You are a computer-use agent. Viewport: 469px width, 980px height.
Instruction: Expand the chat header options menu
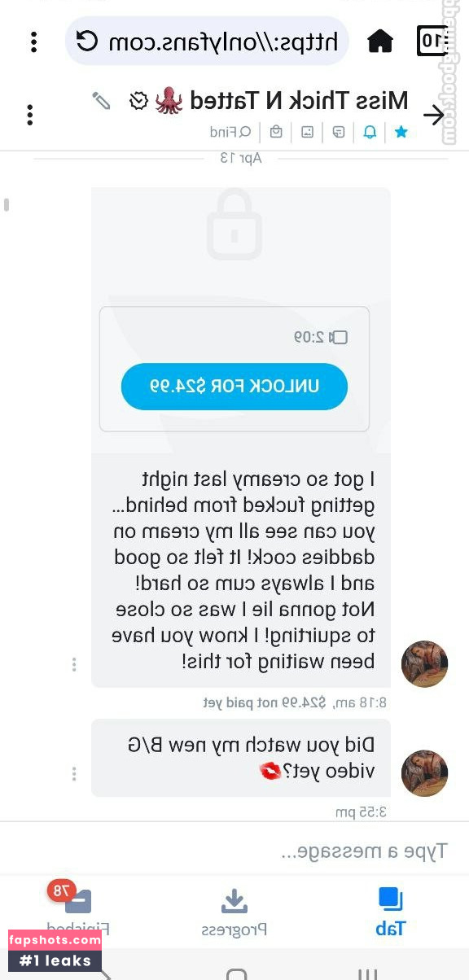click(30, 115)
